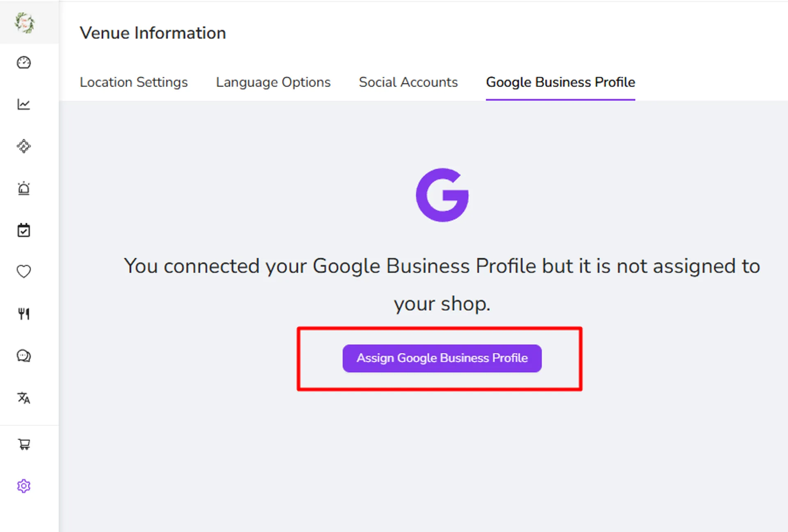Open the analytics line chart icon
Viewport: 788px width, 532px height.
[x=24, y=104]
